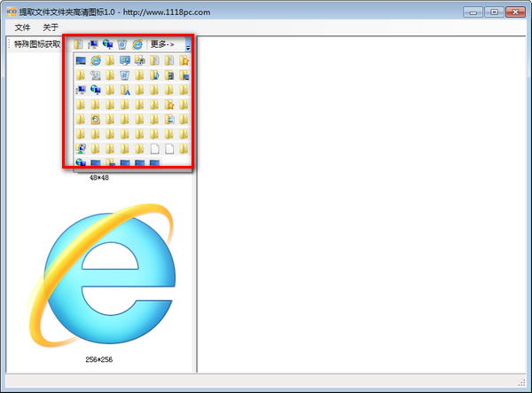
Task: Click the large 256*256 Internet Explorer preview
Action: tap(98, 278)
